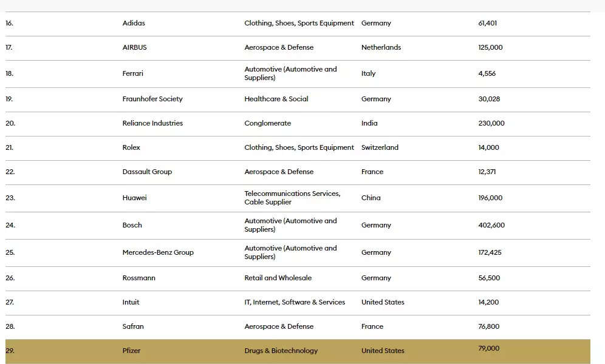Select the Rossmann company name
Viewport: 605px width, 364px height.
coord(138,278)
